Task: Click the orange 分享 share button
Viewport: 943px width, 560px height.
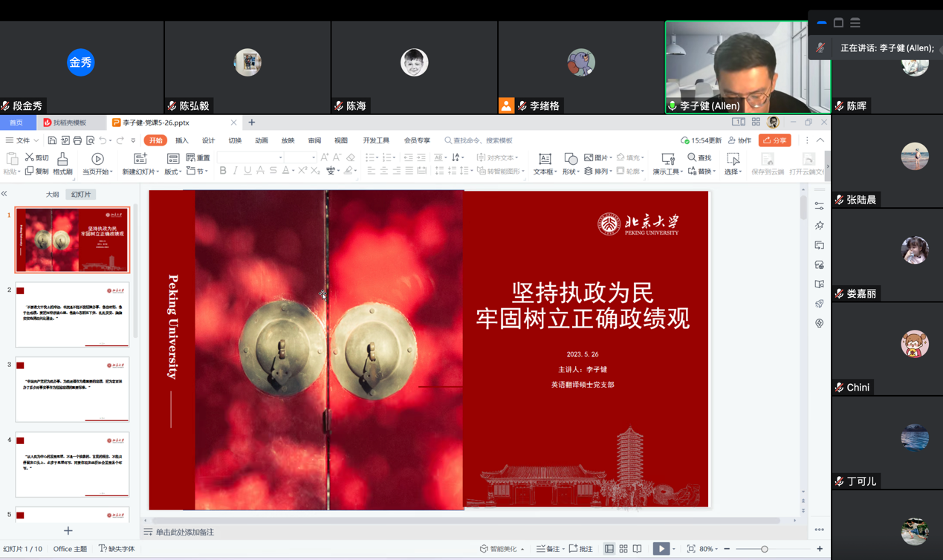Action: click(x=774, y=140)
